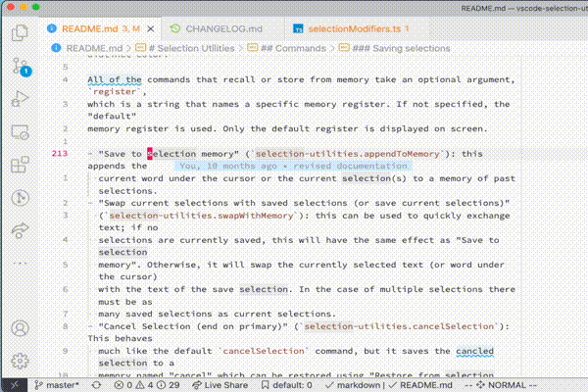
Task: Click the 'default: 0' bookmark status item
Action: point(287,385)
